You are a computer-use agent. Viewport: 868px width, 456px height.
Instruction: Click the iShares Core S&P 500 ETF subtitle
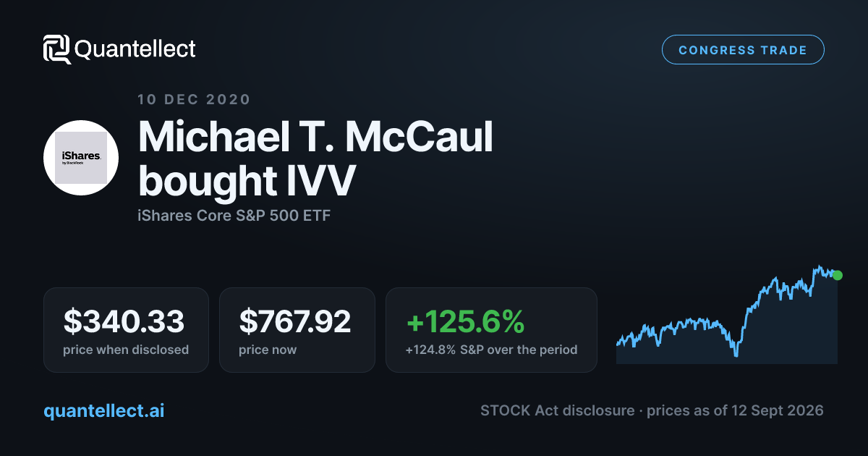(x=234, y=216)
